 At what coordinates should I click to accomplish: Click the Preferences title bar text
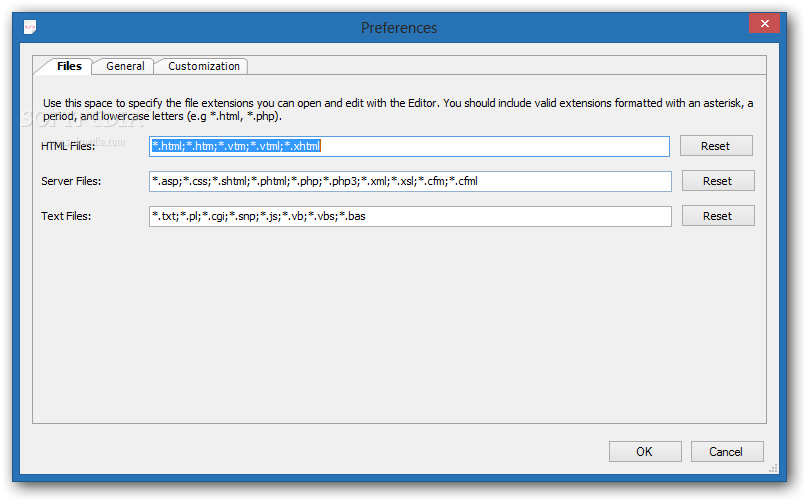[398, 28]
